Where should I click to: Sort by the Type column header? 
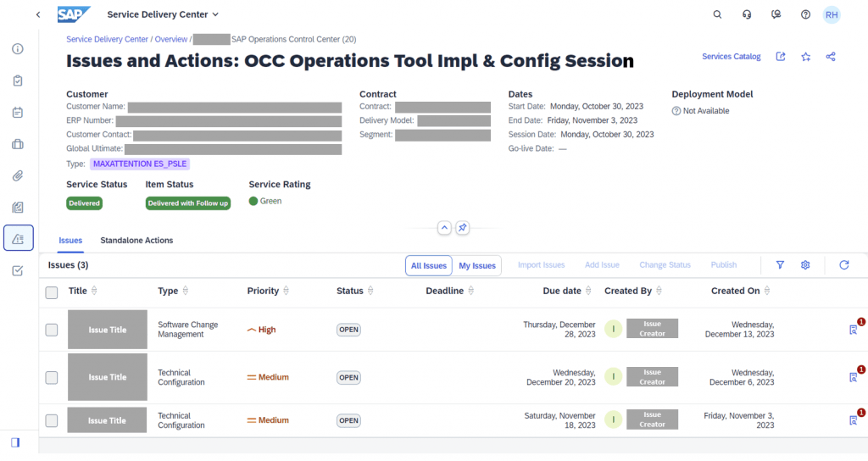173,292
